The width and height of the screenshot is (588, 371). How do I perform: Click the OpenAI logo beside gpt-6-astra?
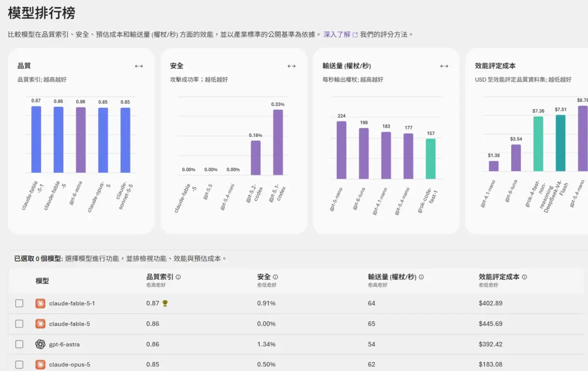pos(41,345)
